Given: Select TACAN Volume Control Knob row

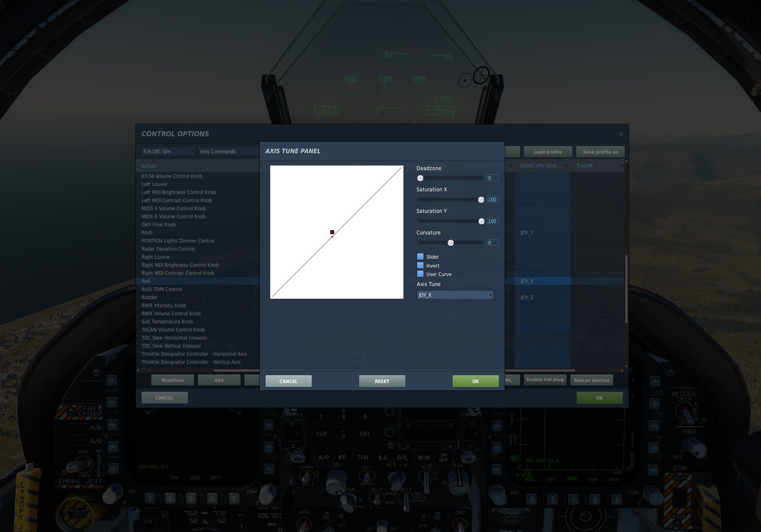Looking at the screenshot, I should [x=198, y=330].
